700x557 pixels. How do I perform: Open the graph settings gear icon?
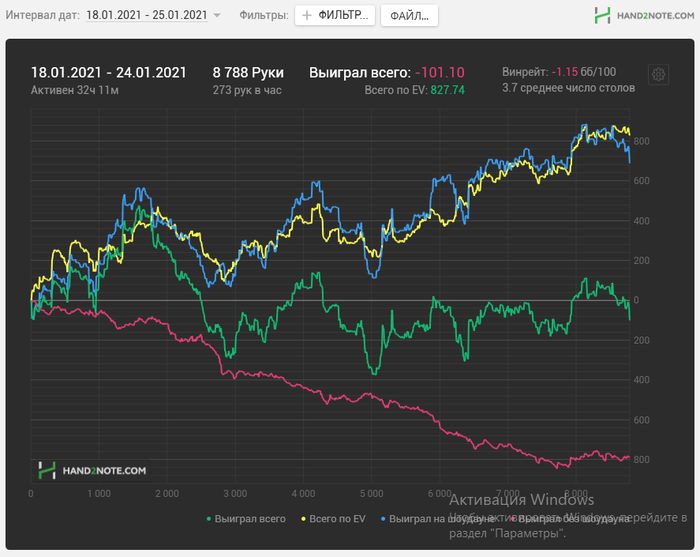coord(658,75)
